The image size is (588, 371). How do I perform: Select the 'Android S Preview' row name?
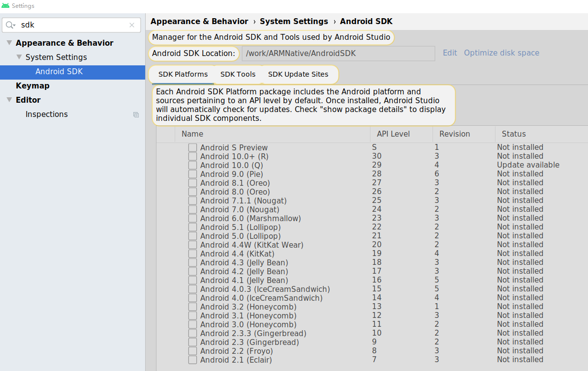(234, 147)
